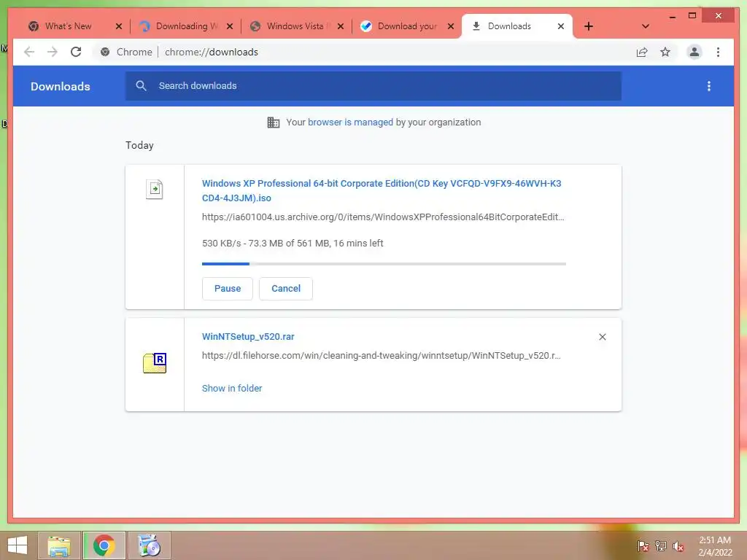Open the disc app on taskbar
Screen dimensions: 747x560
[149, 545]
